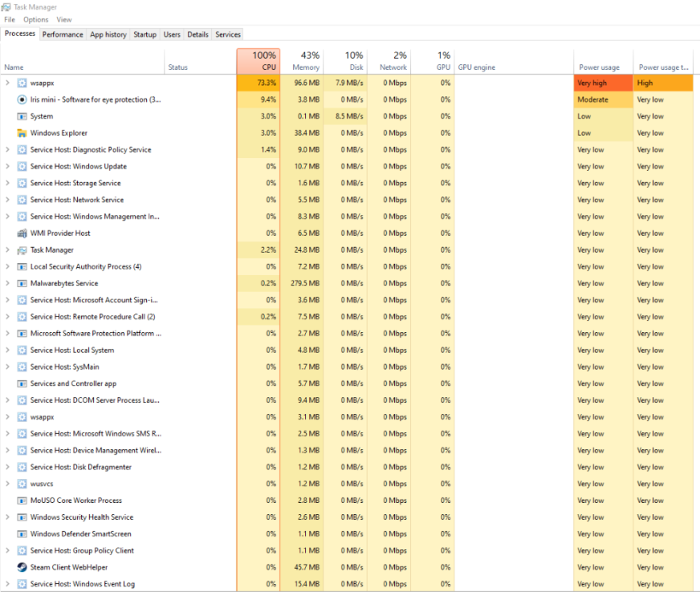Image resolution: width=700 pixels, height=596 pixels.
Task: Sort processes by Network column header
Action: (389, 61)
